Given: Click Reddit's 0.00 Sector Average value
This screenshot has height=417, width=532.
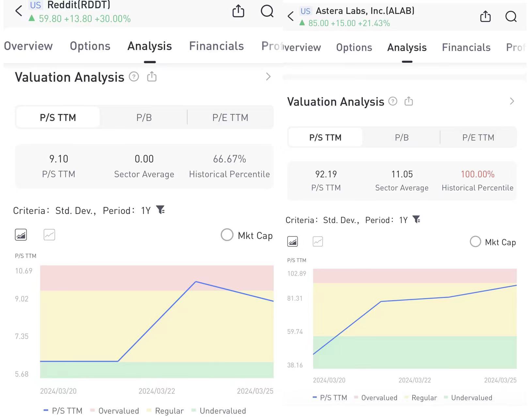Looking at the screenshot, I should pos(144,159).
